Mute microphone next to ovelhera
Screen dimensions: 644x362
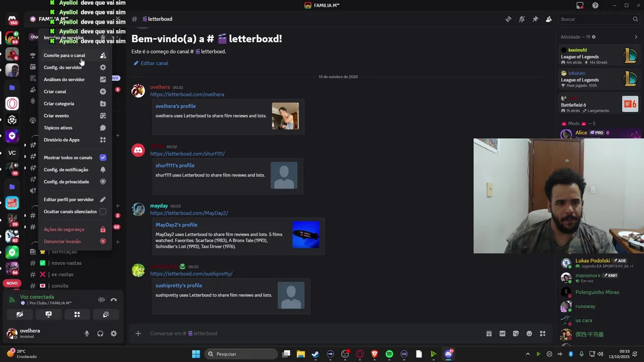(87, 333)
